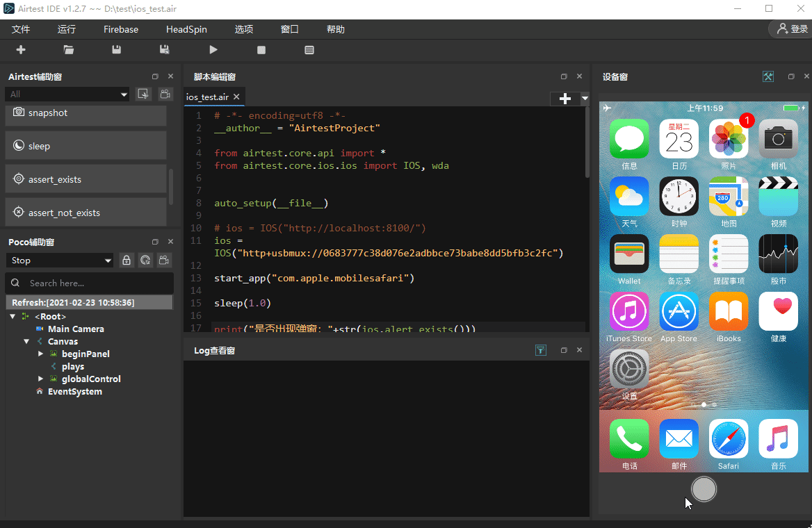Click the Poco refresh inspect icon

click(x=145, y=261)
